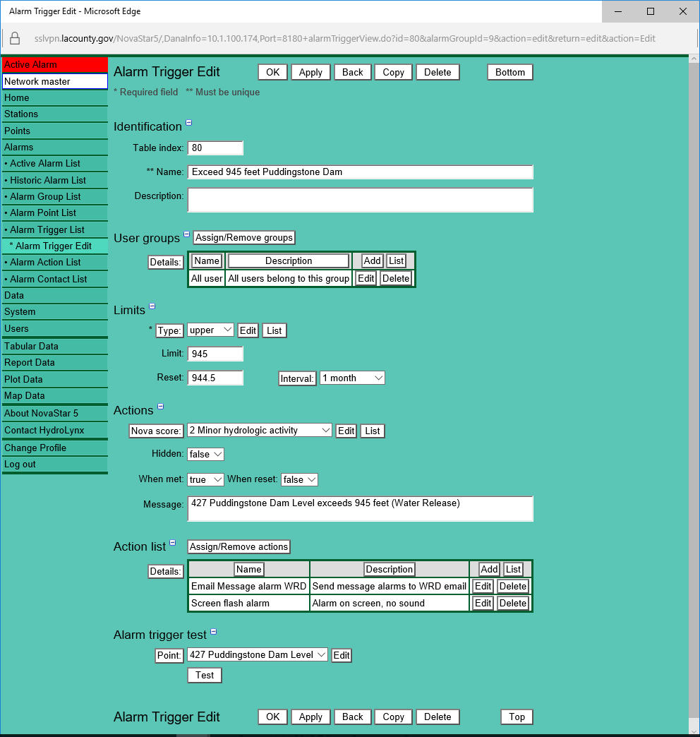Toggle the When reset selector
The image size is (700, 737).
coord(299,479)
